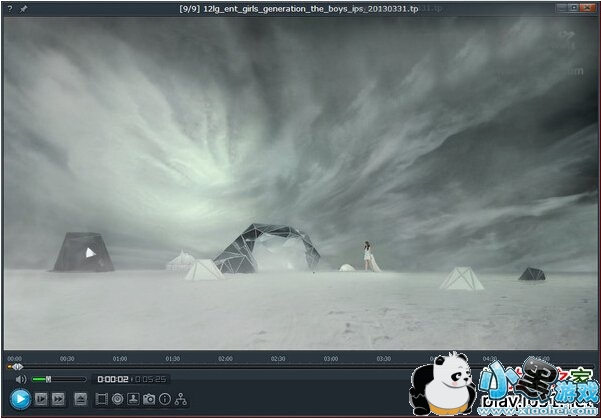Mute audio with the speaker icon
The height and width of the screenshot is (419, 601).
tap(20, 379)
